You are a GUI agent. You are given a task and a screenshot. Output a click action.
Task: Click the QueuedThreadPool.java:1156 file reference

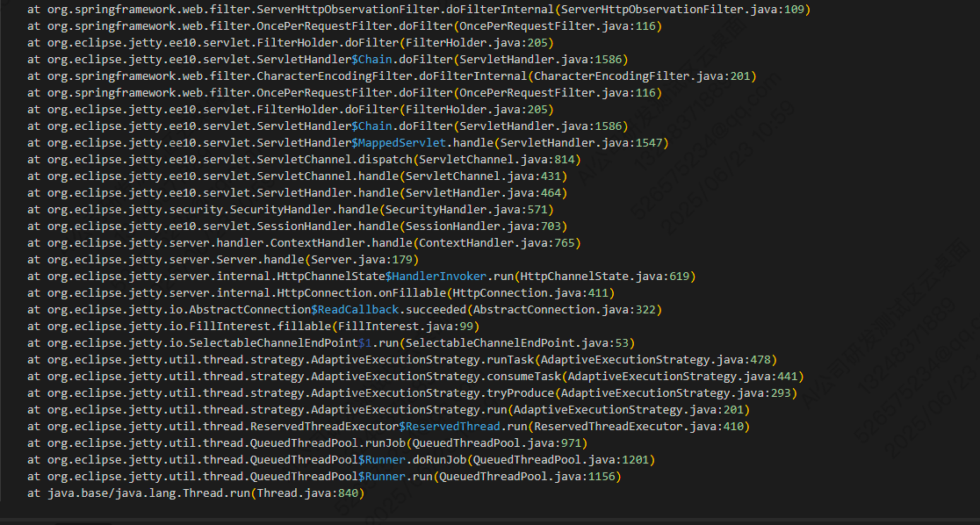click(x=528, y=476)
